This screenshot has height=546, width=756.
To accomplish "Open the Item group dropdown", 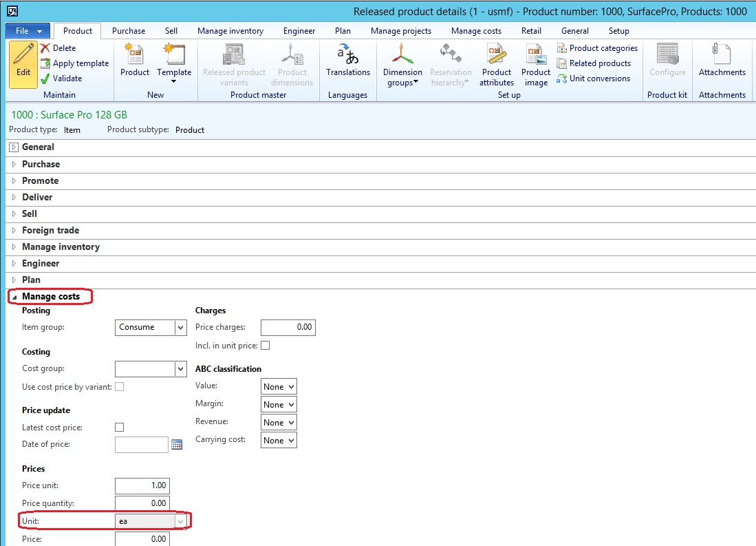I will tap(182, 327).
